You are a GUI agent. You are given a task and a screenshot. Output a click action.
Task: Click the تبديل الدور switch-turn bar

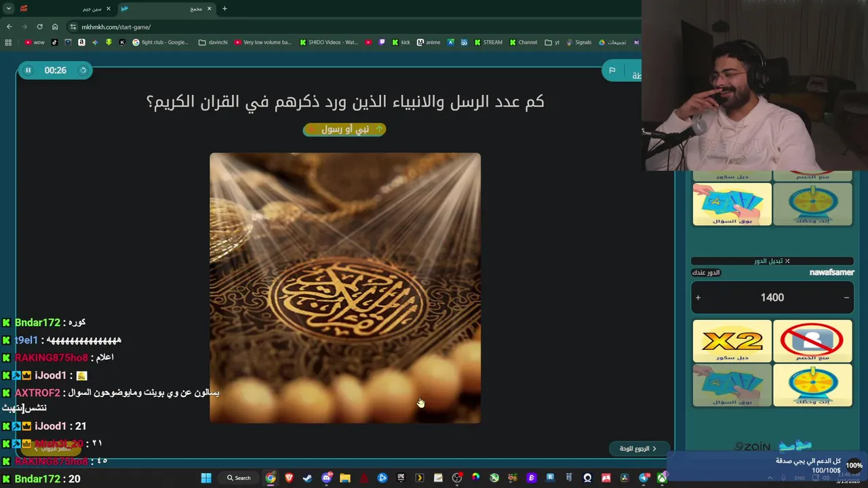coord(772,261)
